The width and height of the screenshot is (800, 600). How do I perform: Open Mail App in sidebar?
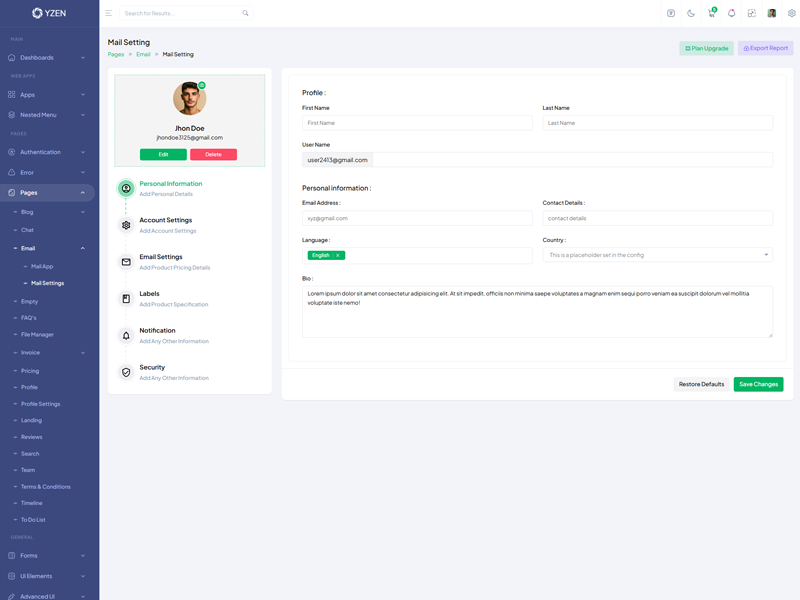(x=42, y=267)
